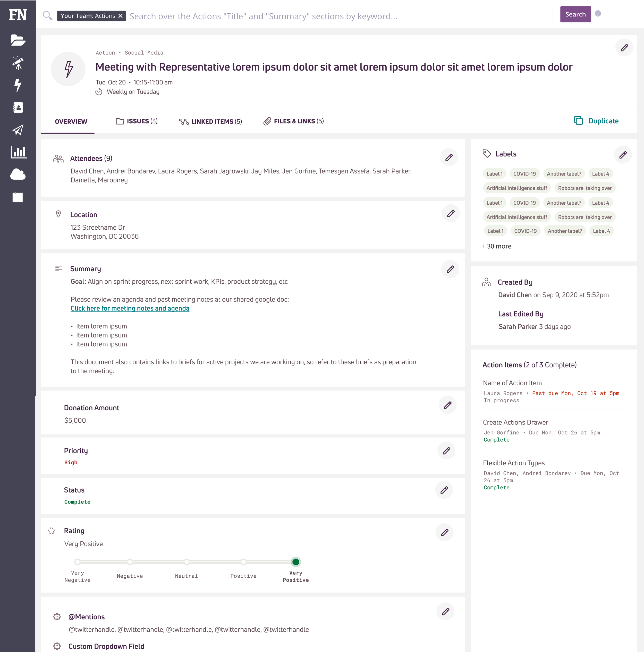Open the contacts address book sidebar icon
Image resolution: width=644 pixels, height=652 pixels.
18,108
